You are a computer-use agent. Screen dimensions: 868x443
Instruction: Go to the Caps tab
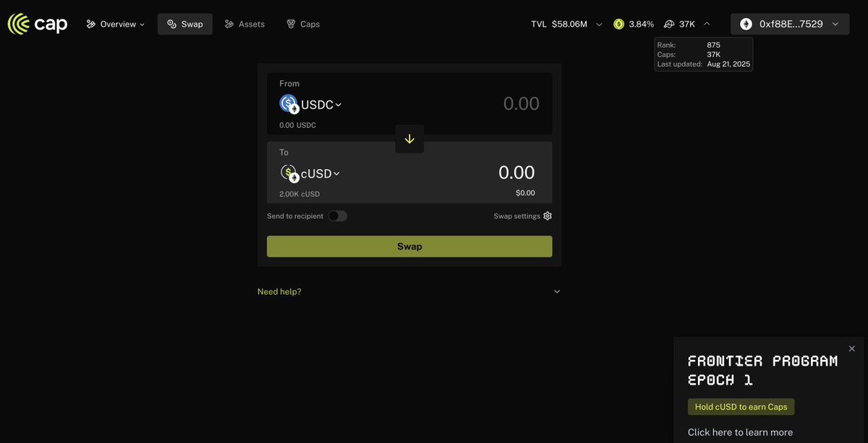[302, 24]
